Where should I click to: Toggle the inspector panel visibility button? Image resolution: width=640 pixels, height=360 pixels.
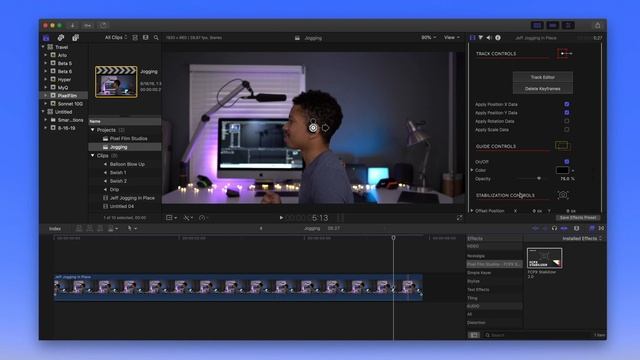[x=568, y=25]
